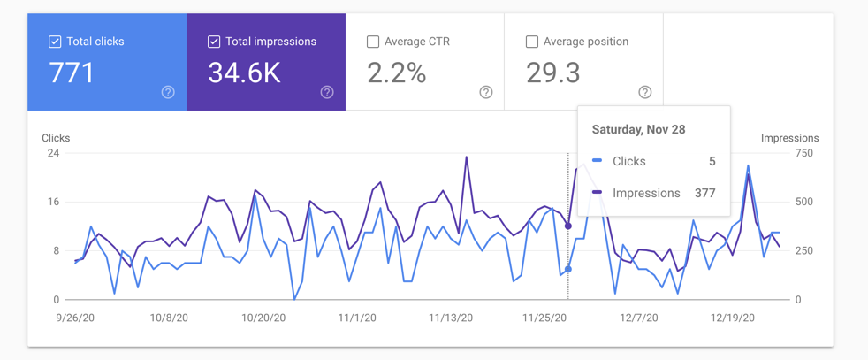Select the highlighted purple impressions data point
The image size is (868, 360).
[568, 226]
